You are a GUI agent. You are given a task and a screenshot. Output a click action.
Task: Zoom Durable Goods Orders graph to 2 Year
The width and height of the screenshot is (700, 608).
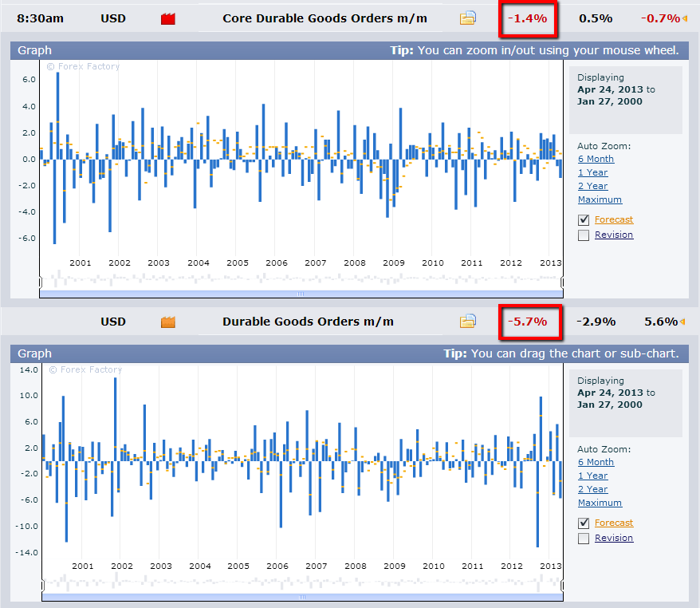point(592,489)
